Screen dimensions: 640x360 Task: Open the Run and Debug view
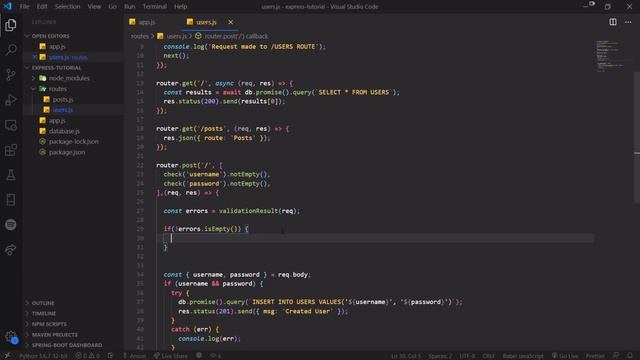[x=11, y=100]
